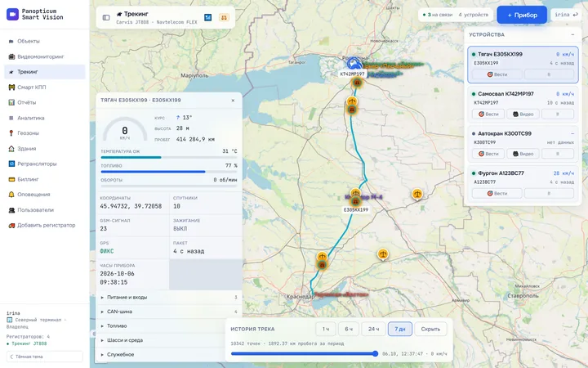Select Трекинг in the sidebar

(x=45, y=72)
